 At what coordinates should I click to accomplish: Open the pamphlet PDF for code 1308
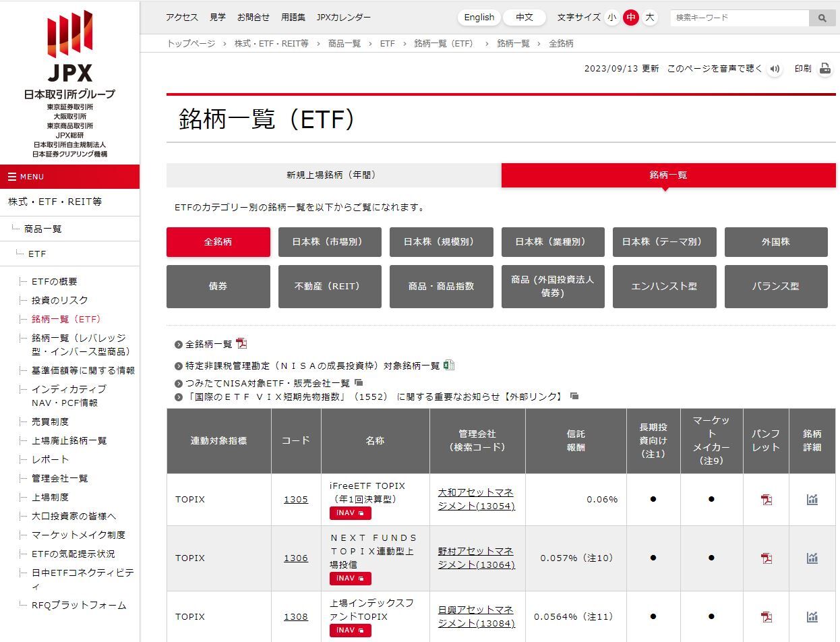pos(766,617)
